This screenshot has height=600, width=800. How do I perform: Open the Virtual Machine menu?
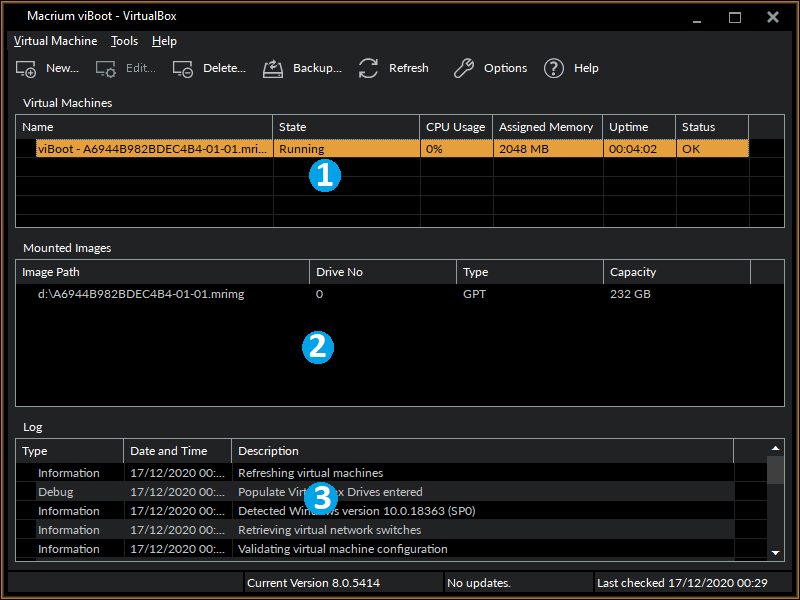pyautogui.click(x=55, y=41)
